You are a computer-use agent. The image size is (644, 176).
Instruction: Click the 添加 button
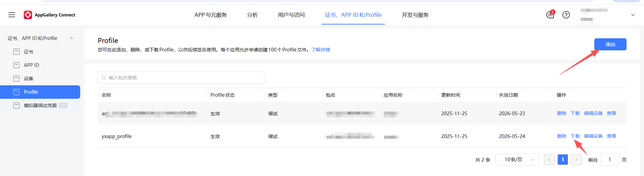tap(610, 44)
